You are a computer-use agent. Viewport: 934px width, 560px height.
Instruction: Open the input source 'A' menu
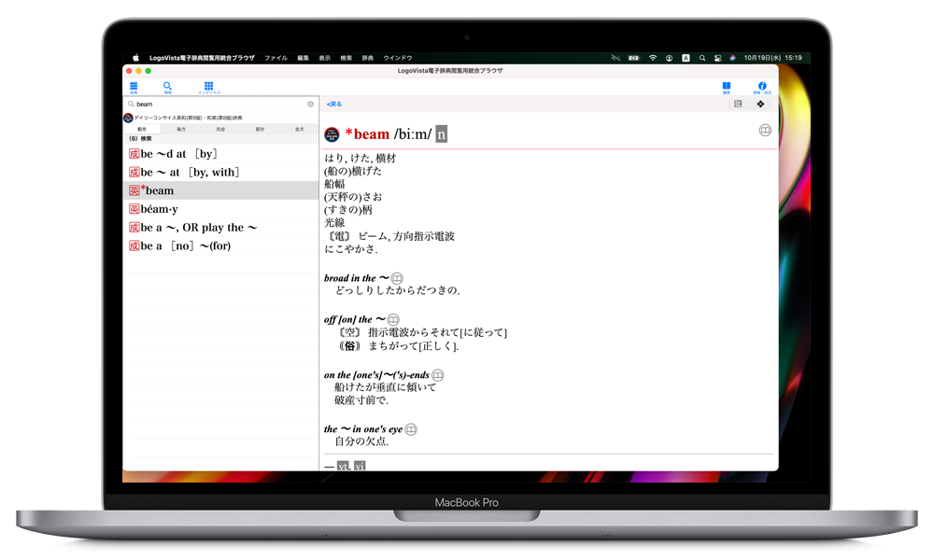tap(686, 58)
